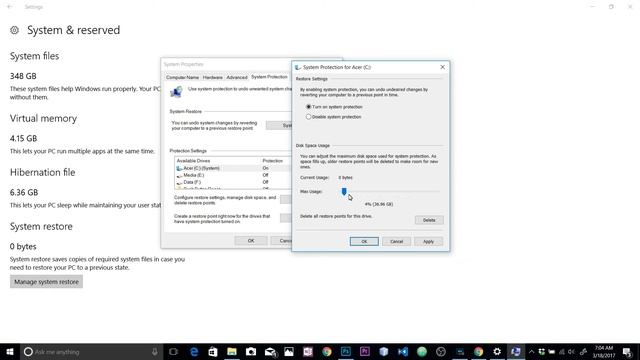The width and height of the screenshot is (640, 360).
Task: Click the Manage system restore button
Action: pos(47,282)
